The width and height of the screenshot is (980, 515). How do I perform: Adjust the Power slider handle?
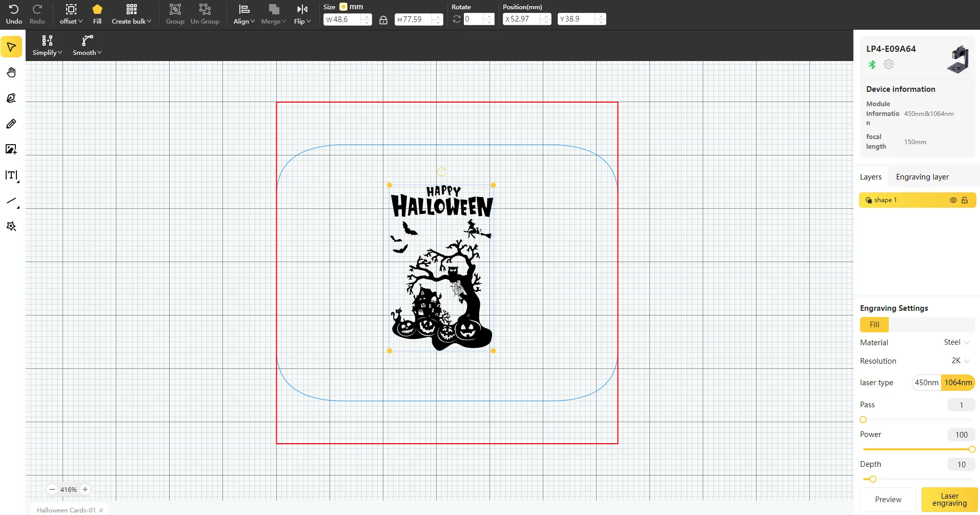972,449
